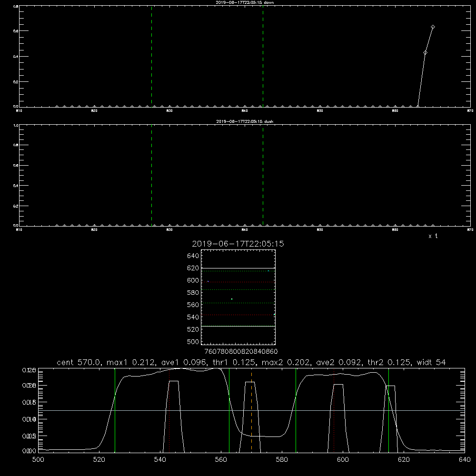Click the first green dashed line in dawn plot
476x476 pixels.
point(151,57)
